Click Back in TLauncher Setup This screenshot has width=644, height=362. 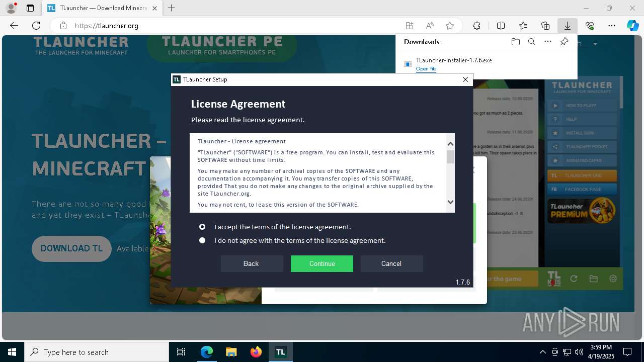252,263
